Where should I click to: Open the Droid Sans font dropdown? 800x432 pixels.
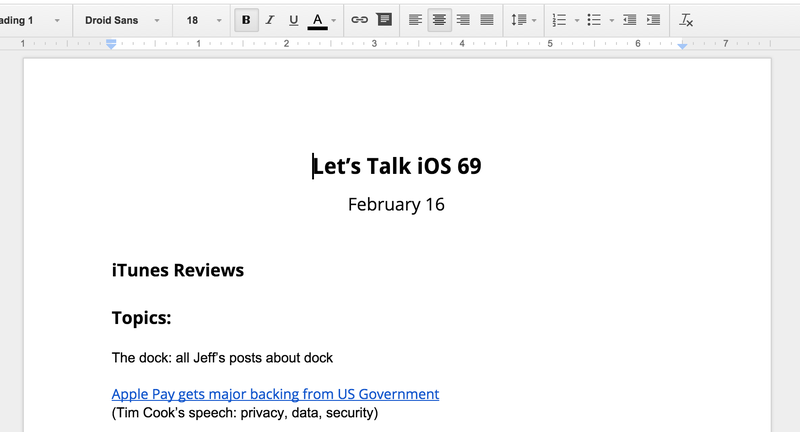(x=122, y=20)
